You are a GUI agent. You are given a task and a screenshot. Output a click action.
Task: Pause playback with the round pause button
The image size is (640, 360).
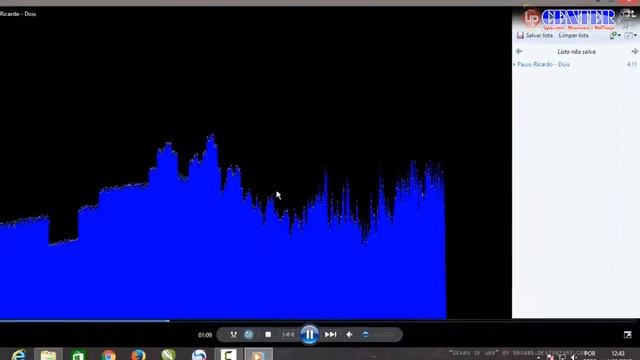tap(309, 335)
